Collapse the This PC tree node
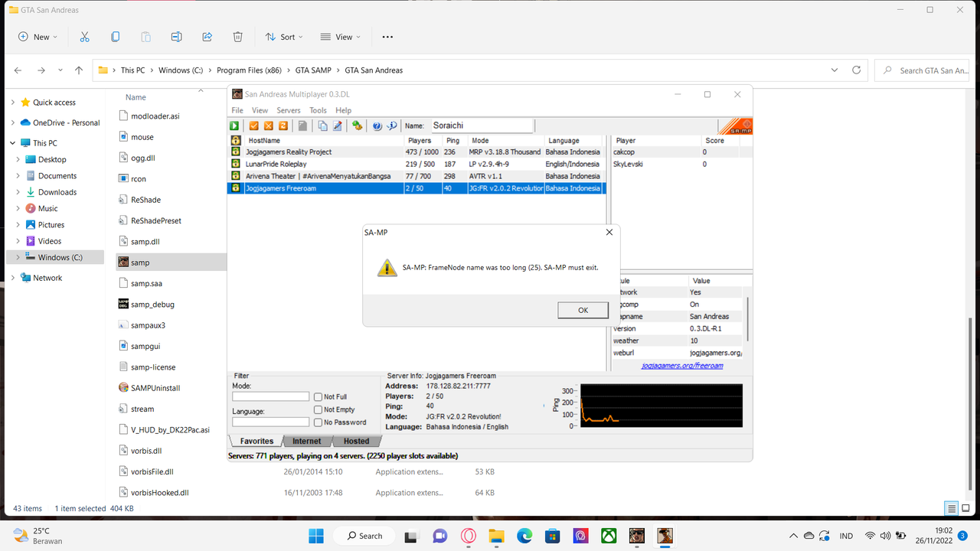Image resolution: width=980 pixels, height=551 pixels. [13, 143]
